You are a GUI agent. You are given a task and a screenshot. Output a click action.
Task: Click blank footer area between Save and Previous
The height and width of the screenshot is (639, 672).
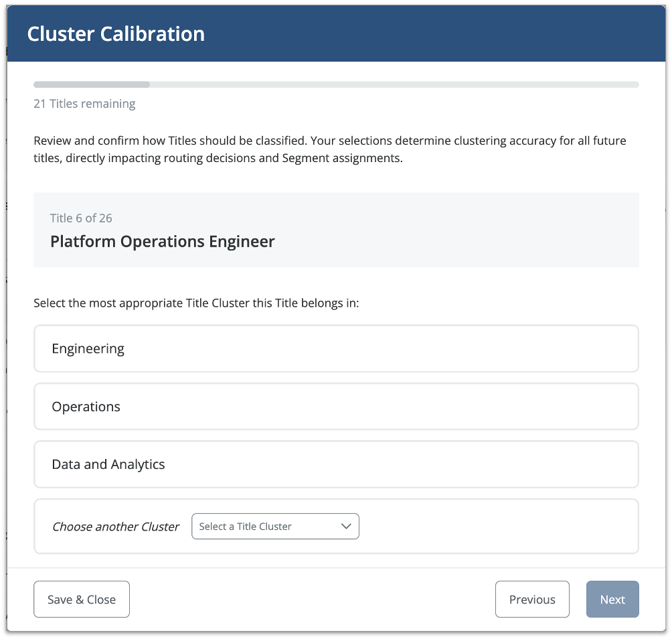pyautogui.click(x=311, y=599)
